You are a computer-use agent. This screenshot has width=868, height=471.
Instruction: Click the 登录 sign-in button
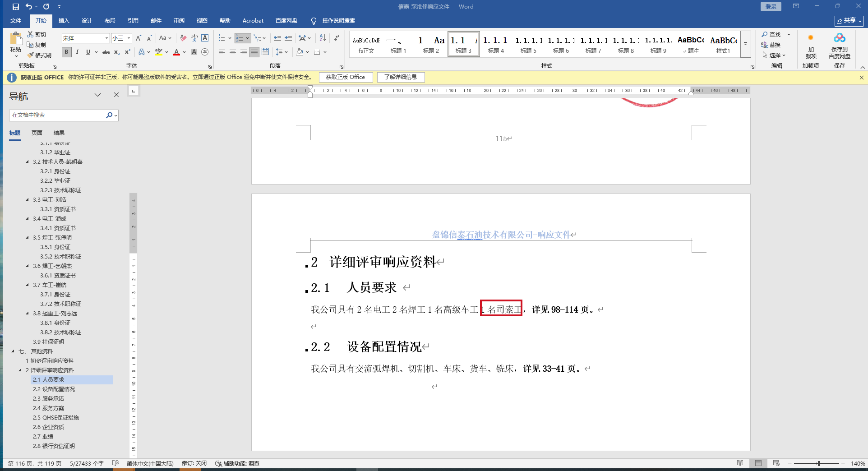(x=771, y=6)
